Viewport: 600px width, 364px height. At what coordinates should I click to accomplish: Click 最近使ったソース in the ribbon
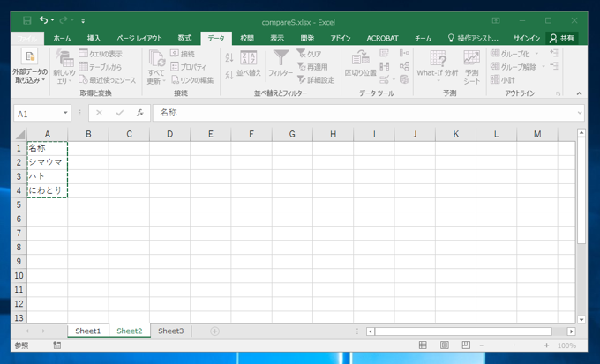click(x=108, y=80)
